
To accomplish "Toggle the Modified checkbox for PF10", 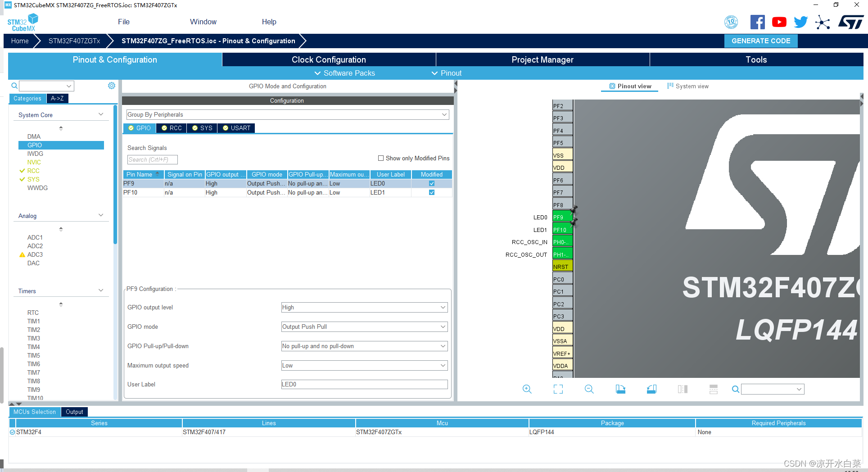I will (x=432, y=192).
